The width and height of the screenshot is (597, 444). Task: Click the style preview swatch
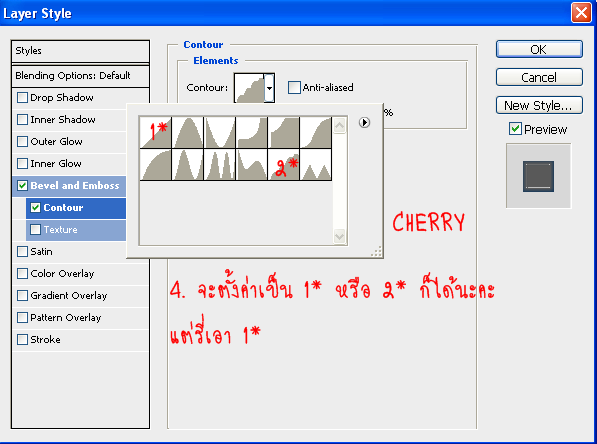pos(538,176)
